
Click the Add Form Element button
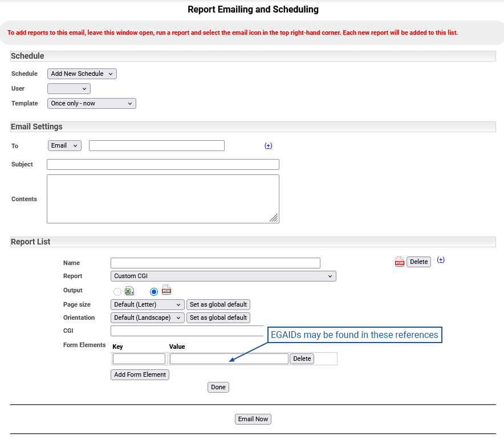point(140,374)
